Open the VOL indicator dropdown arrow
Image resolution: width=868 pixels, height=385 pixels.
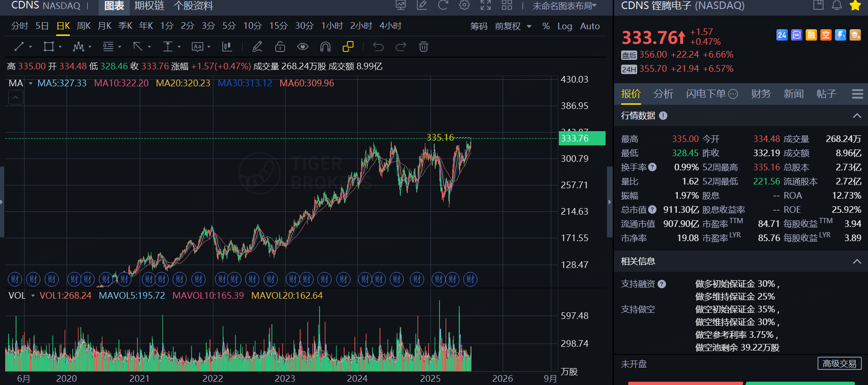[x=33, y=296]
